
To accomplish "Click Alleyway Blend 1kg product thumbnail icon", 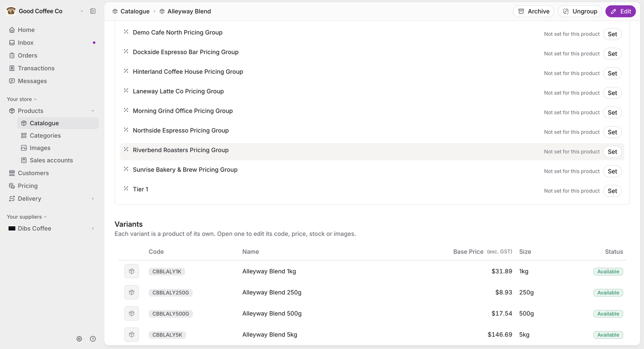I will 131,271.
